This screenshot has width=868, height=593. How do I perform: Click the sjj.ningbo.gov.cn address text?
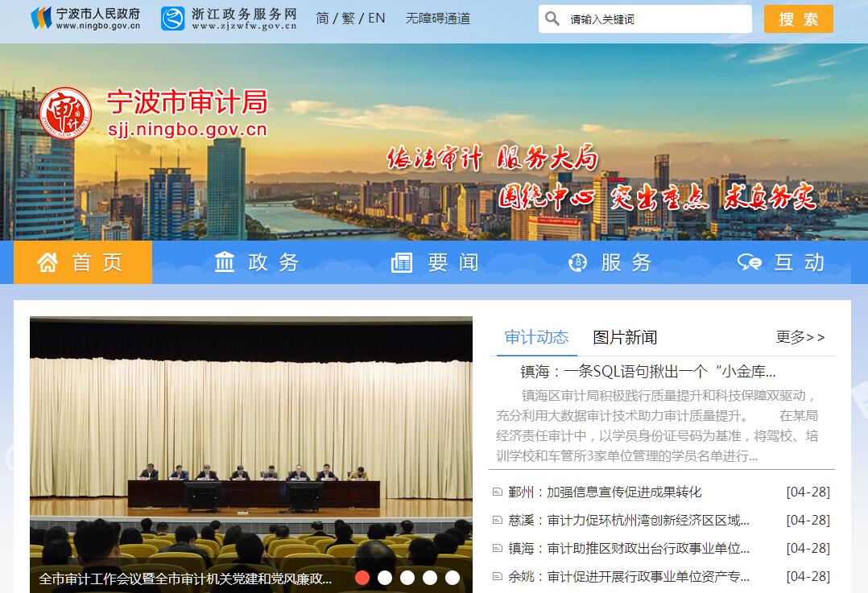(187, 130)
